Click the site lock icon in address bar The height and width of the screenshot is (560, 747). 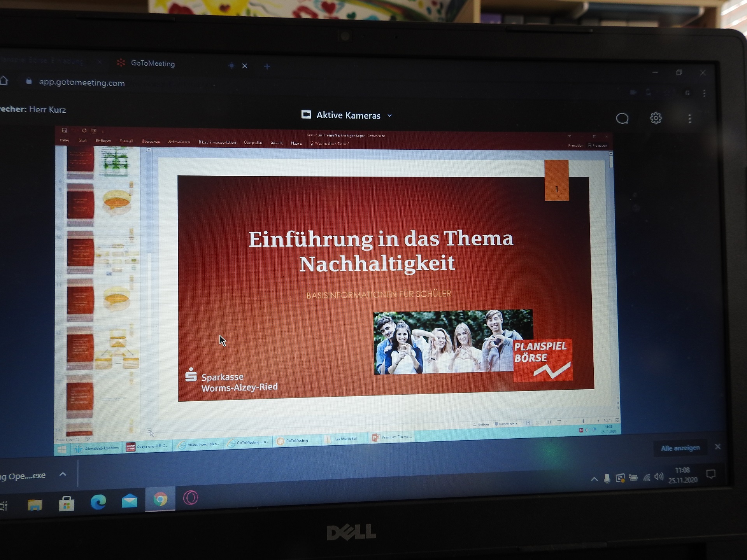click(29, 81)
